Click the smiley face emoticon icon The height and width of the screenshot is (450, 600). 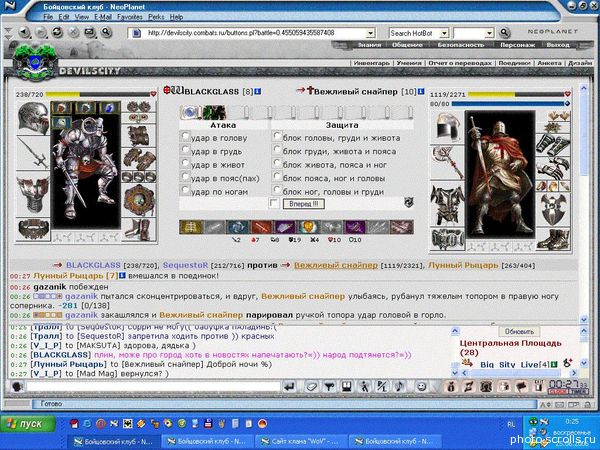click(421, 387)
